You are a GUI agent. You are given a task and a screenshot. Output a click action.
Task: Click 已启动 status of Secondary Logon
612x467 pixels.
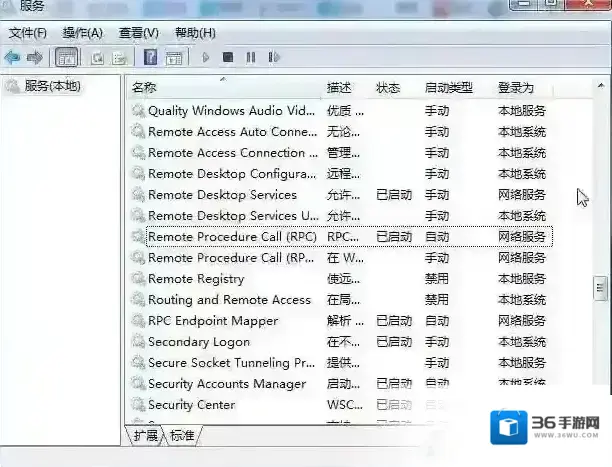[394, 342]
